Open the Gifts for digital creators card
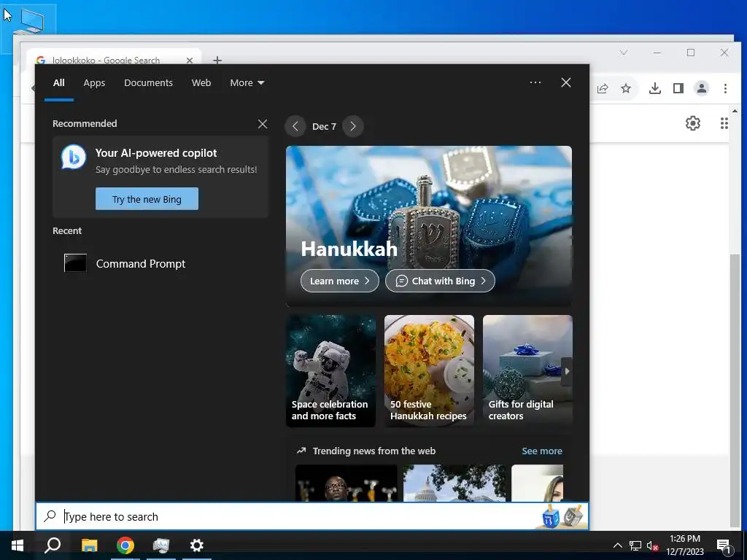747x560 pixels. [x=527, y=370]
